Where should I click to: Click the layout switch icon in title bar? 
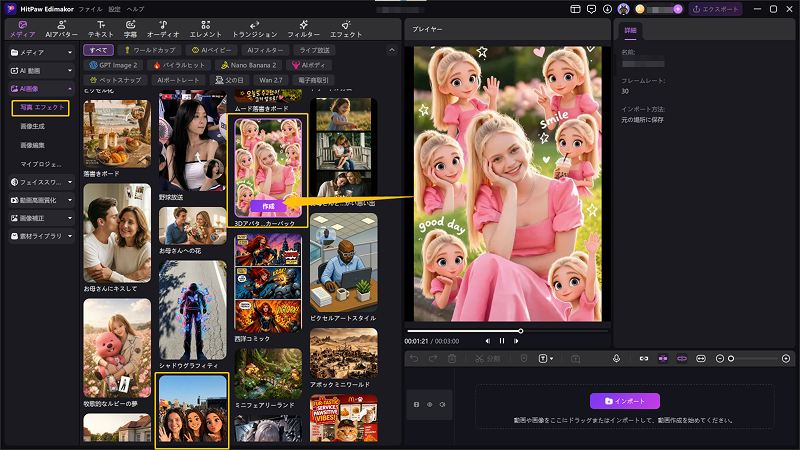(x=576, y=9)
